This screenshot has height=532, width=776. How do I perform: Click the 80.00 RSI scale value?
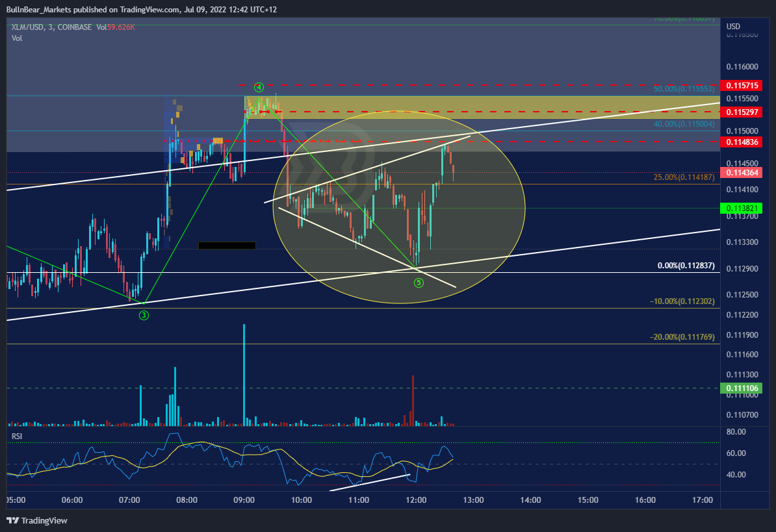(736, 431)
